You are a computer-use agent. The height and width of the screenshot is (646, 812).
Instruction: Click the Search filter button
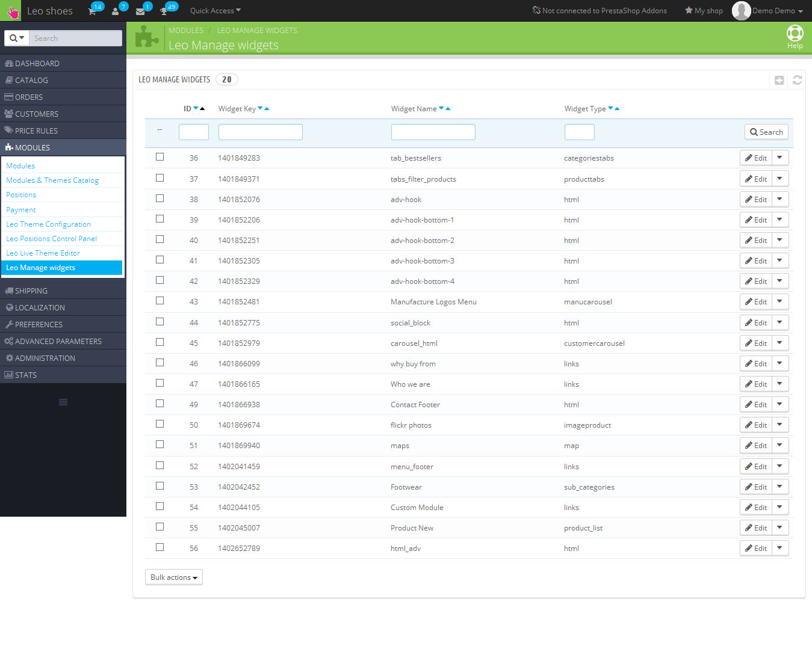pos(766,132)
